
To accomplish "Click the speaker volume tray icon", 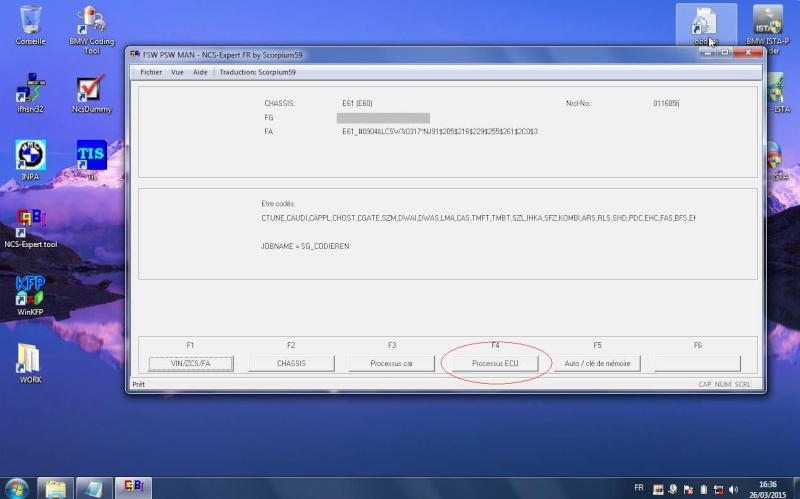I will [733, 489].
